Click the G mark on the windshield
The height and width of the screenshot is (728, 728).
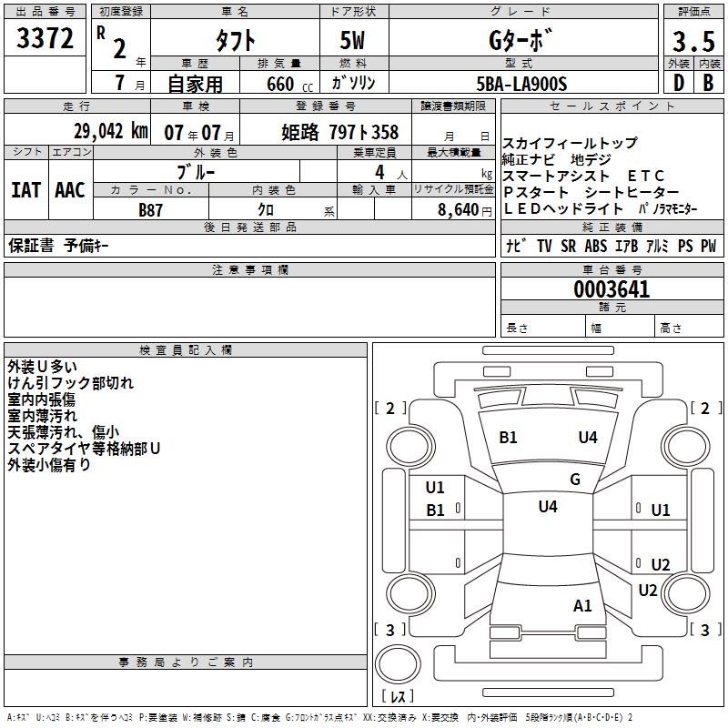(575, 480)
